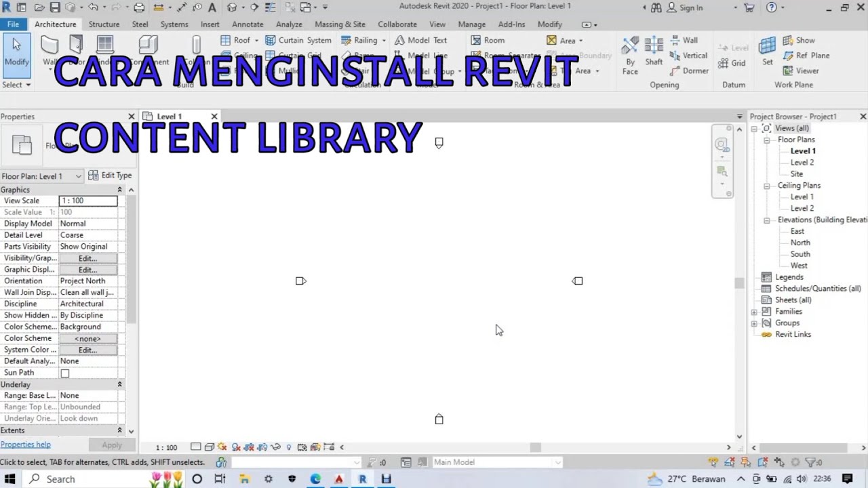Select the Roof tool
The width and height of the screenshot is (868, 488).
coord(235,40)
